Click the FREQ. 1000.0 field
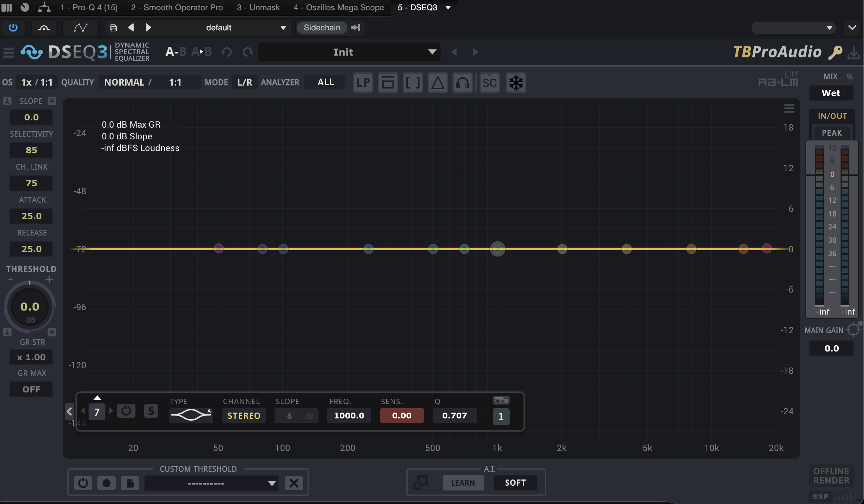864x504 pixels. (349, 416)
